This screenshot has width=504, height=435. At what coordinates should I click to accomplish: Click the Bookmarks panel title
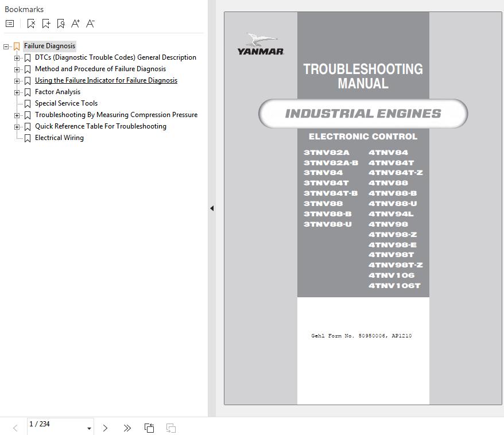click(x=24, y=9)
